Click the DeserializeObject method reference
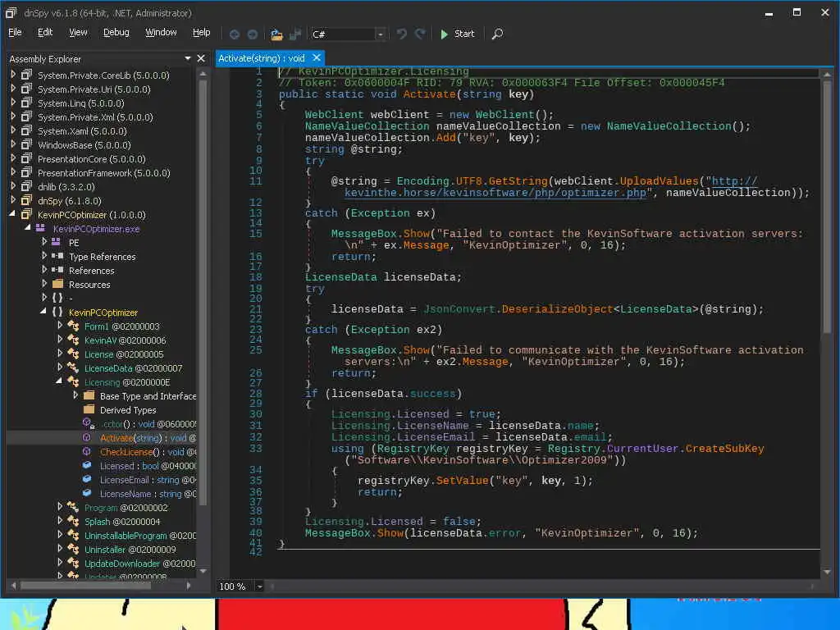Image resolution: width=840 pixels, height=630 pixels. click(557, 309)
